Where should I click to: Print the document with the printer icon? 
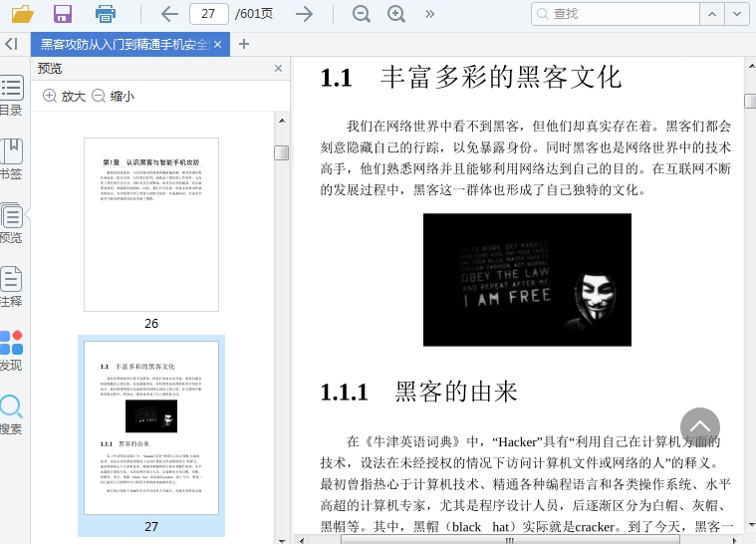point(106,14)
